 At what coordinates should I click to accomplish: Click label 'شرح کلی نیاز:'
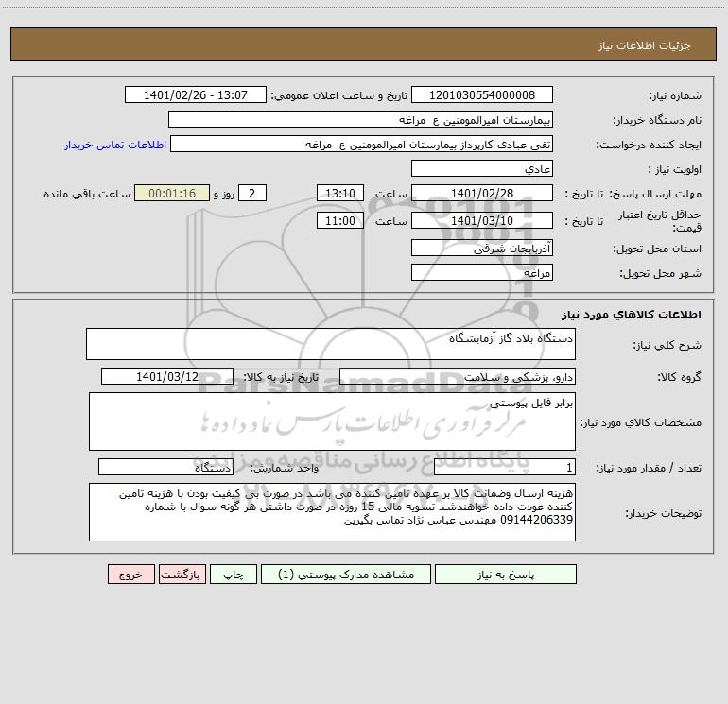point(667,345)
